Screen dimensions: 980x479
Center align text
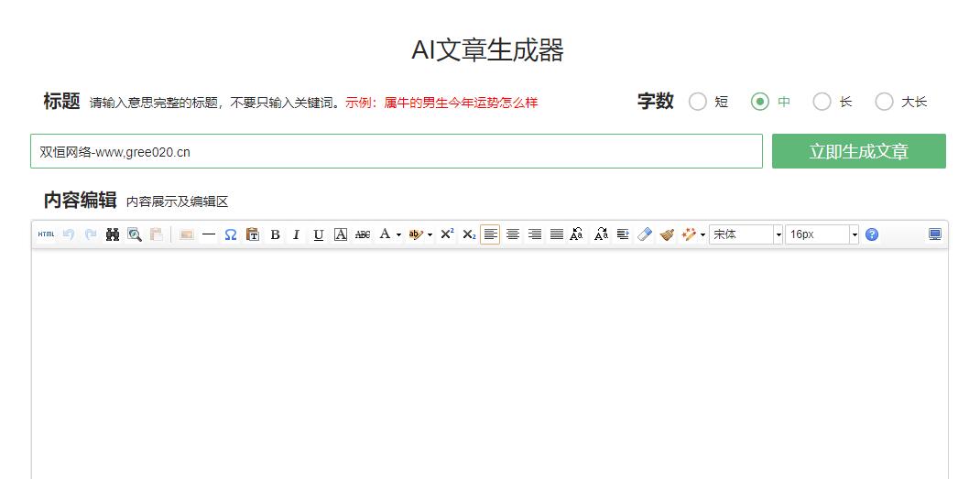coord(513,234)
